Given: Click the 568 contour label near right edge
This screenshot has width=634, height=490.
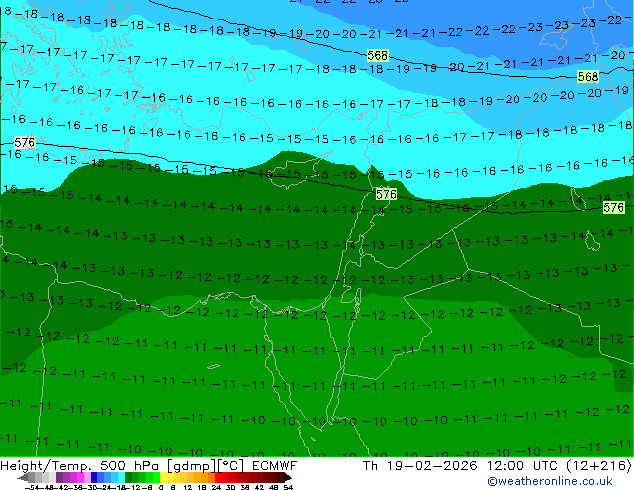Looking at the screenshot, I should pos(588,76).
